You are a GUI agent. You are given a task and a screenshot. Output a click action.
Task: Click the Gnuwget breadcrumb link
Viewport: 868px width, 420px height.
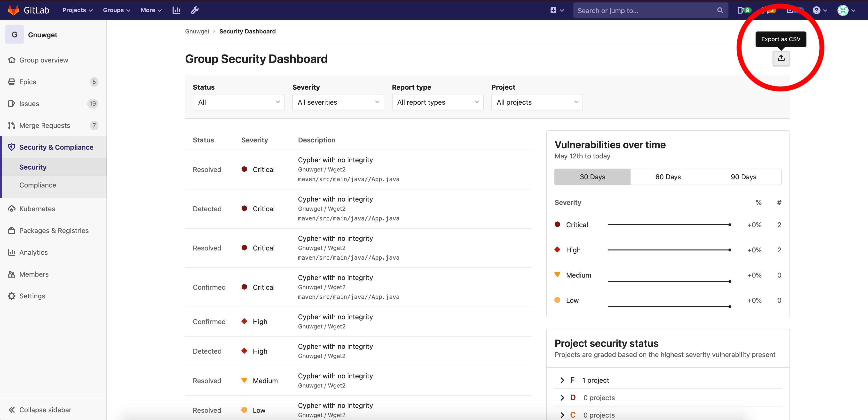pyautogui.click(x=197, y=31)
